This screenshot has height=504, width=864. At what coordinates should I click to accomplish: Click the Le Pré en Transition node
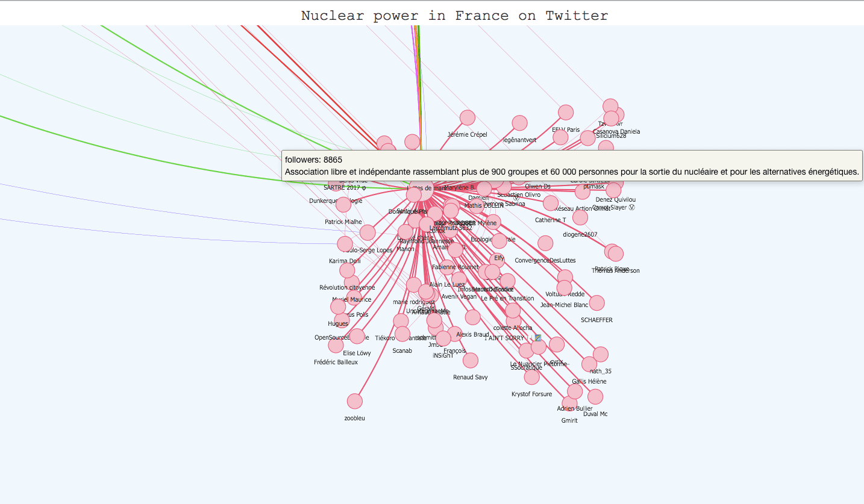coord(508,281)
